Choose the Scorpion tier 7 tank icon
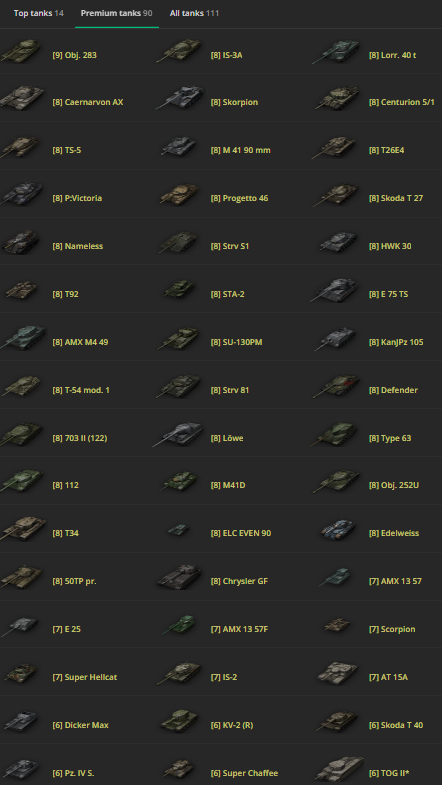 tap(337, 625)
